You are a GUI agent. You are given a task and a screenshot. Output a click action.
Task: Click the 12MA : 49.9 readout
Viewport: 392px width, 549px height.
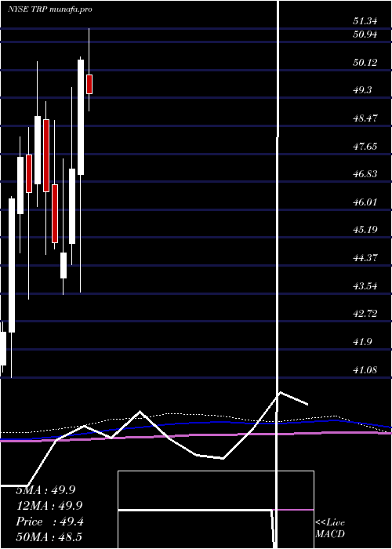click(49, 506)
